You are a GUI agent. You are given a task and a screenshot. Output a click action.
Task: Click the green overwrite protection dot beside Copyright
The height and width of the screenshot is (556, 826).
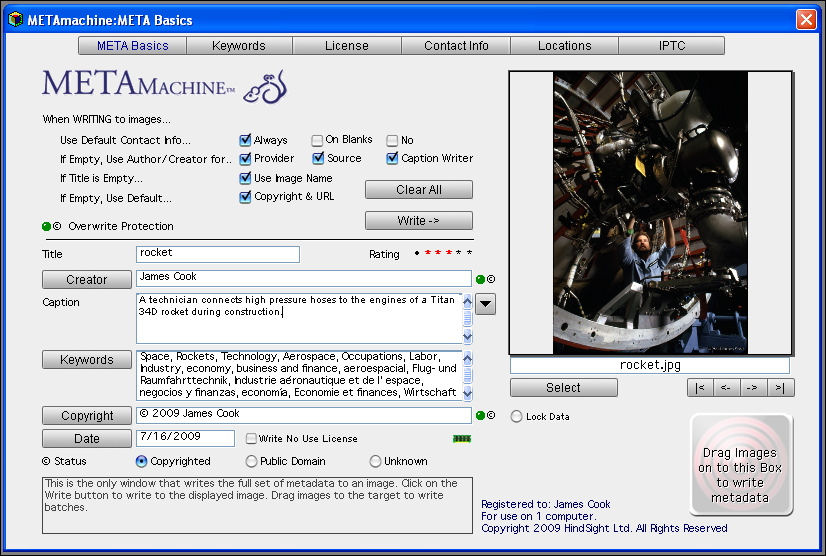(481, 415)
